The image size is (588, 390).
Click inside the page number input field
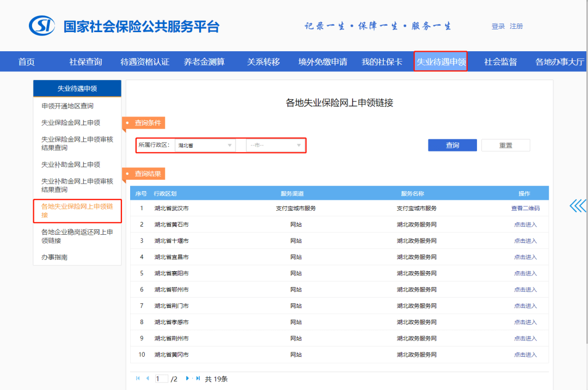(x=161, y=378)
